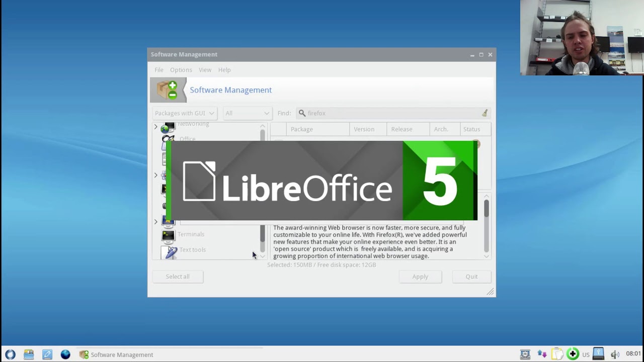Open the Options menu
The width and height of the screenshot is (644, 362).
click(181, 70)
